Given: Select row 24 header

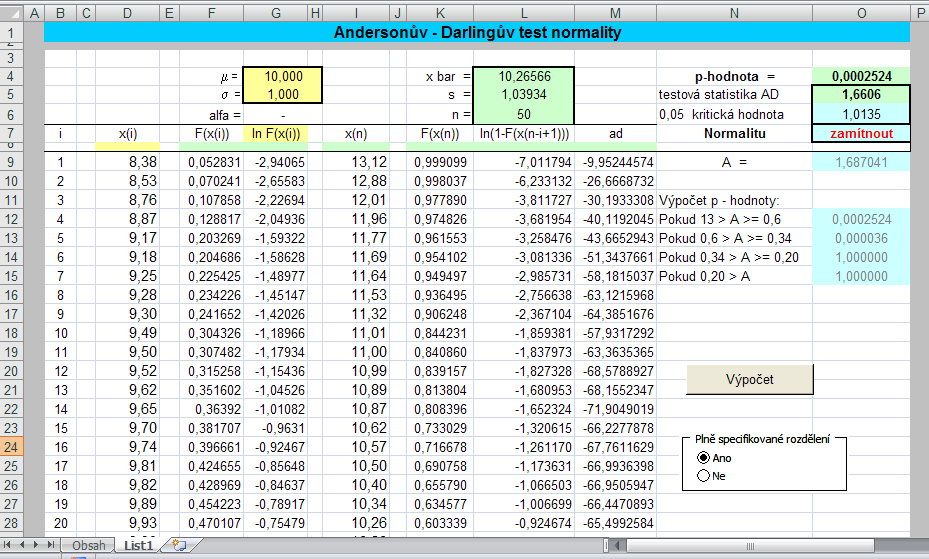Looking at the screenshot, I should 11,447.
